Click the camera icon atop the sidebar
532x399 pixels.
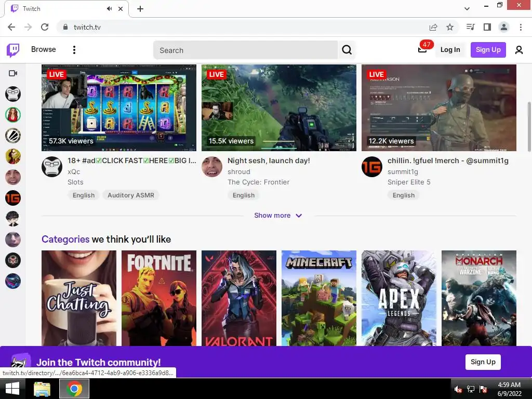coord(13,73)
